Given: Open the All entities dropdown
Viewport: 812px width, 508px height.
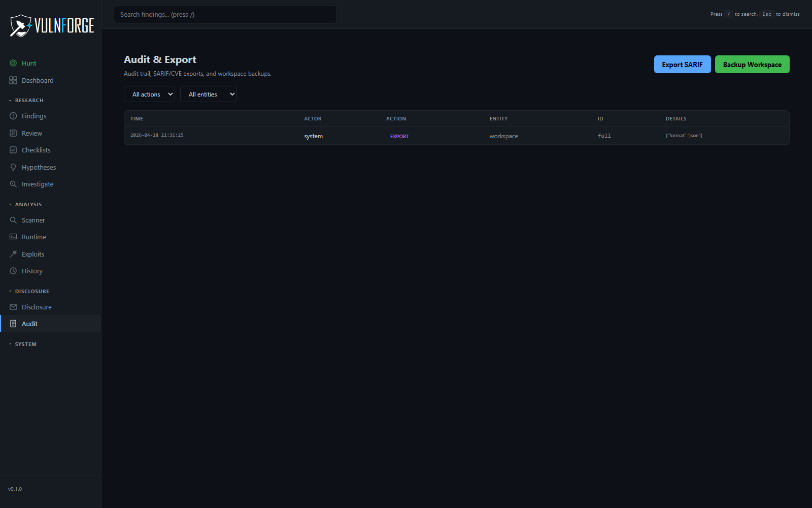Looking at the screenshot, I should tap(208, 94).
